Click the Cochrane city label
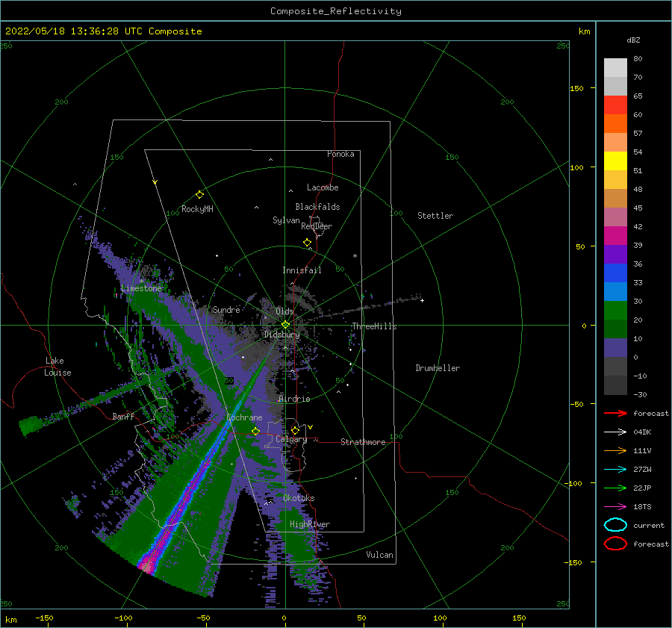 coord(244,417)
